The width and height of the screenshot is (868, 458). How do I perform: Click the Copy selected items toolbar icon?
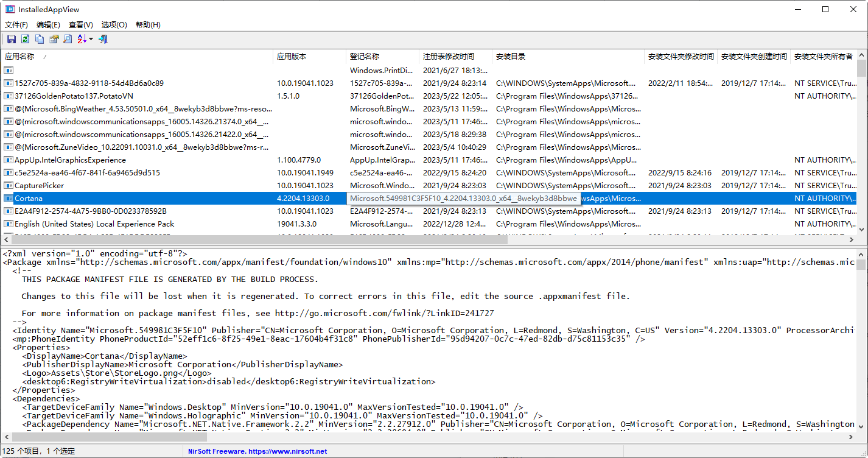click(x=40, y=39)
